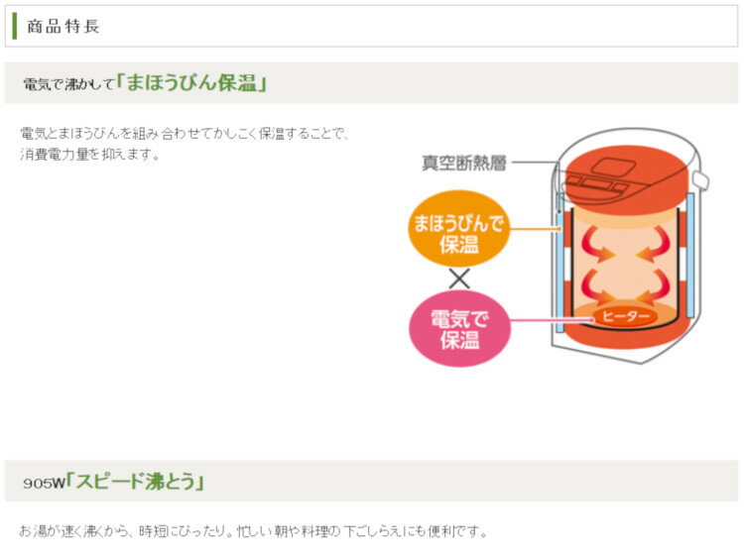Click the orange まほうびんで保温 oval
The image size is (744, 560).
tap(458, 229)
